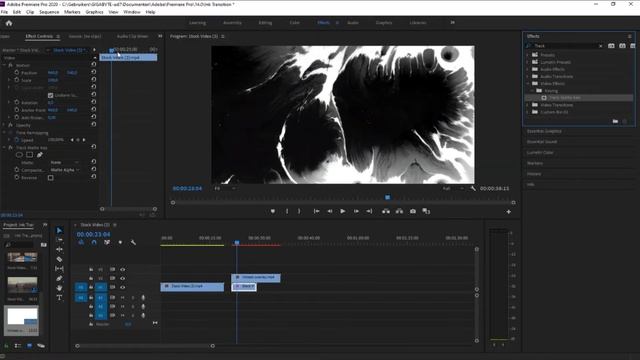This screenshot has width=640, height=360.
Task: Select the Pen tool in timeline toolbar
Action: pos(59,278)
